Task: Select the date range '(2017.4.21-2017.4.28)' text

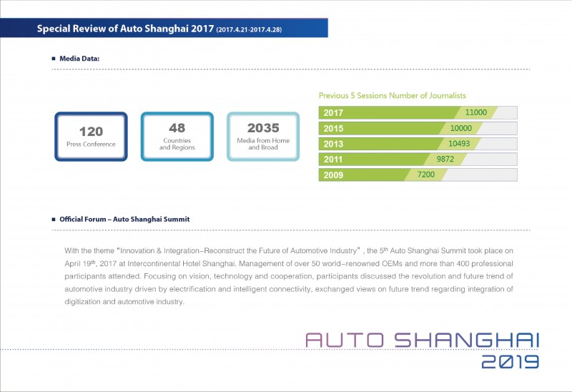Action: 249,29
